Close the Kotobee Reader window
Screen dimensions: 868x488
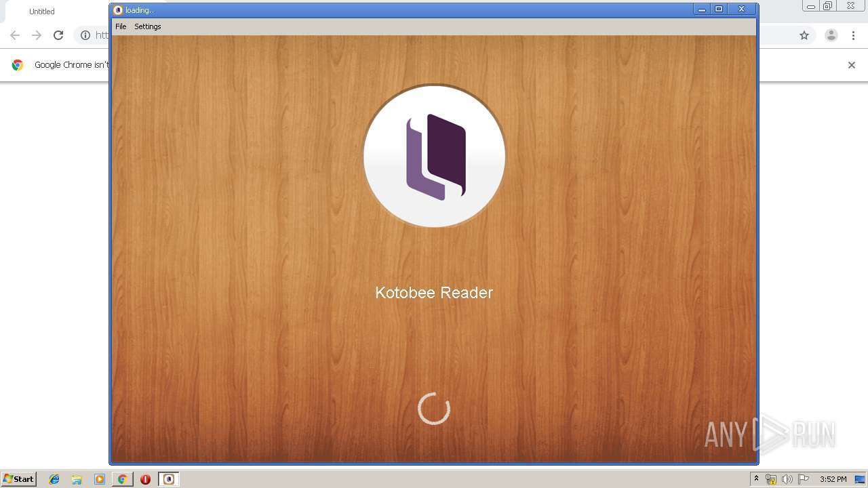coord(742,9)
